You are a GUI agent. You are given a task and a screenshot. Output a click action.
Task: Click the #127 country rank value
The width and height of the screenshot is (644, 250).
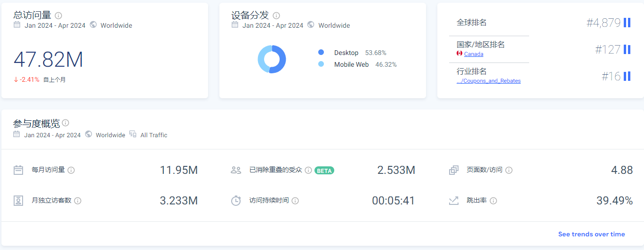[608, 49]
